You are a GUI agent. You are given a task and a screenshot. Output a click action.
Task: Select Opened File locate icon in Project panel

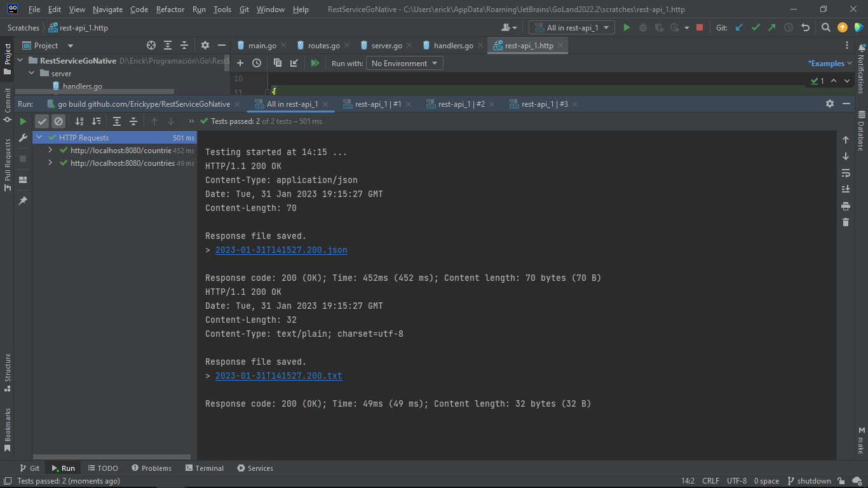click(151, 45)
